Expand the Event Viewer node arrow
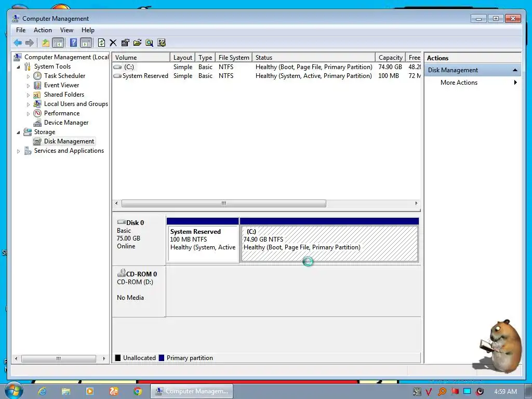The height and width of the screenshot is (399, 532). (29, 86)
